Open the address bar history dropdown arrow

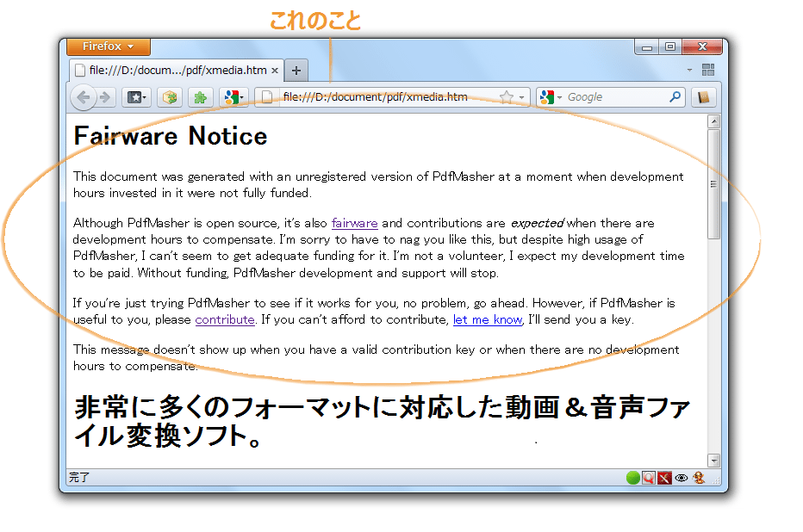[521, 97]
